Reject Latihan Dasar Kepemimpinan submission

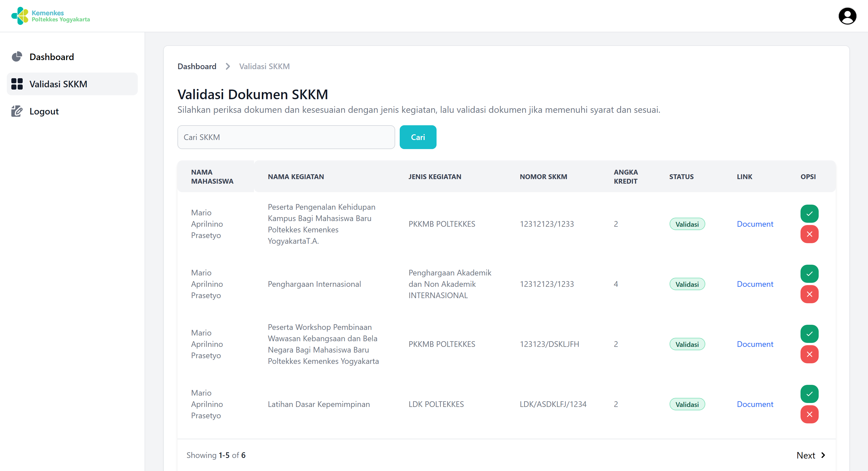click(809, 414)
